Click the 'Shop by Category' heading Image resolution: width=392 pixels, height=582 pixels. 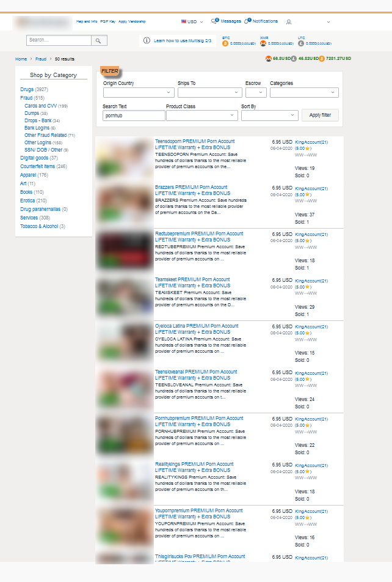pyautogui.click(x=53, y=75)
